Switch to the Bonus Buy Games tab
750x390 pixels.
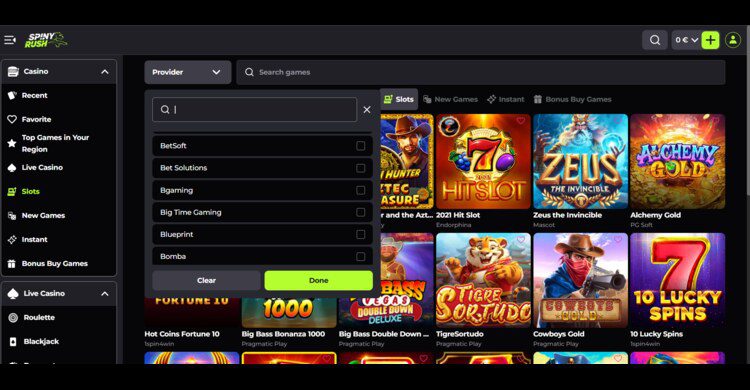573,100
